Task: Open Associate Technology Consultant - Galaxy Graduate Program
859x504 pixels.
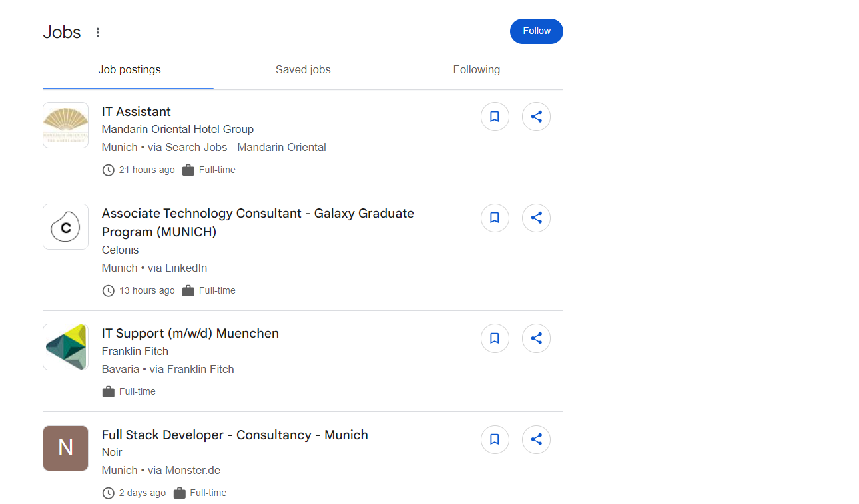Action: coord(258,222)
